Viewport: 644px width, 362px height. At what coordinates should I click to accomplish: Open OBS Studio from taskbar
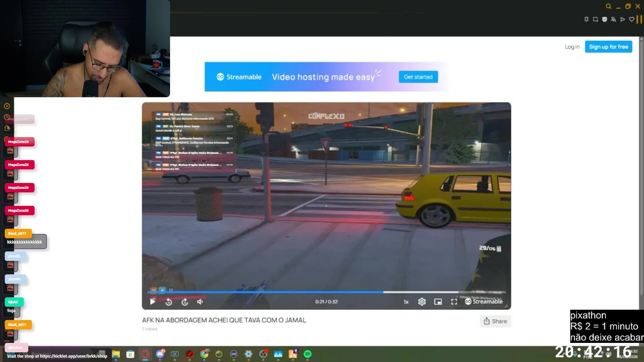pos(263,354)
